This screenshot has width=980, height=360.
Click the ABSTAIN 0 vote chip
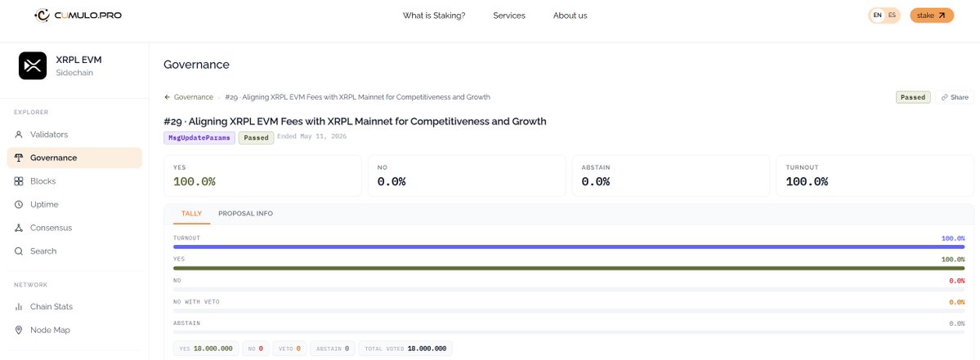click(333, 349)
